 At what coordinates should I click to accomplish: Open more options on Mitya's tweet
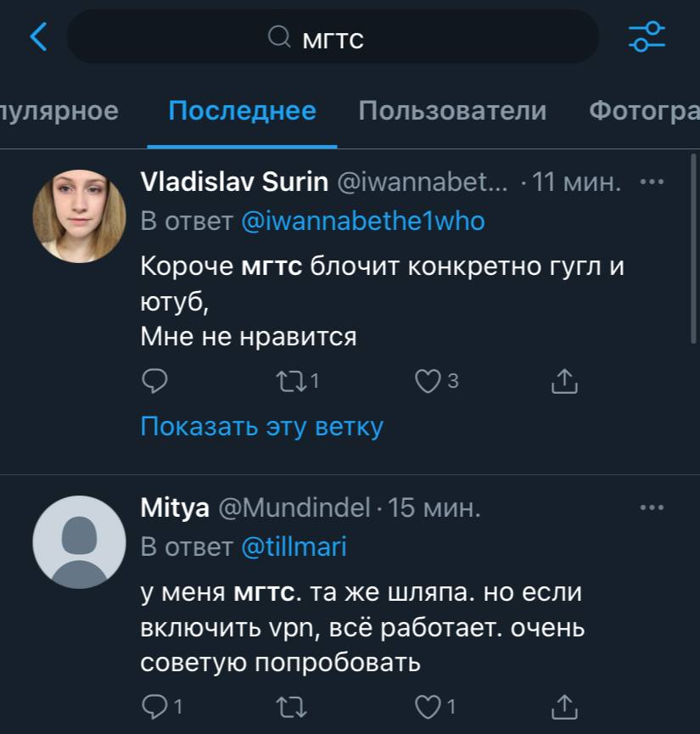click(652, 507)
